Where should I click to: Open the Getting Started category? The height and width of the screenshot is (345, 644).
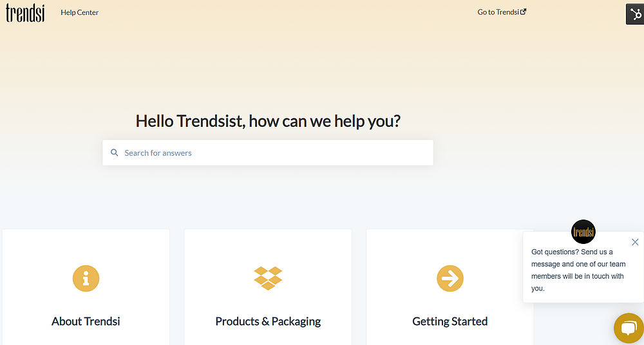tap(450, 321)
